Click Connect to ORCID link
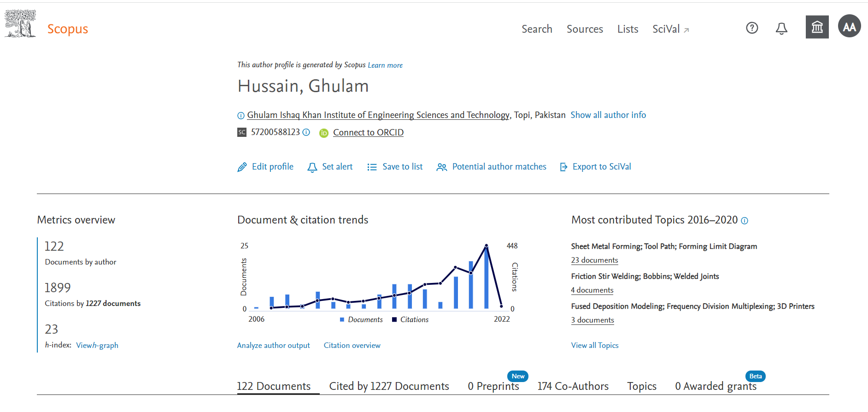Image resolution: width=868 pixels, height=412 pixels. pos(368,133)
